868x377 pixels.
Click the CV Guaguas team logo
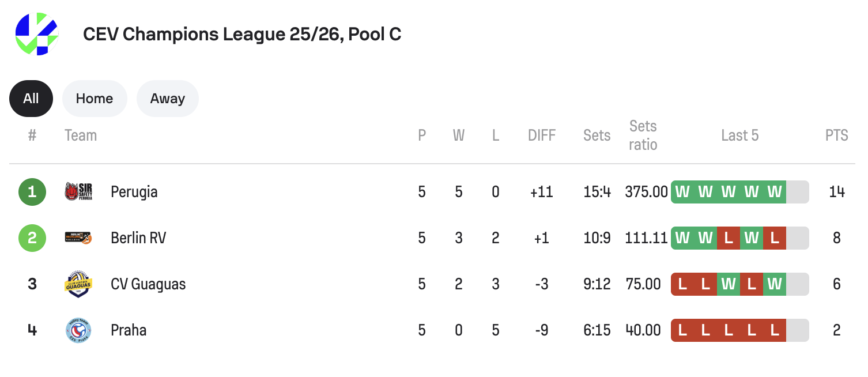pos(78,284)
